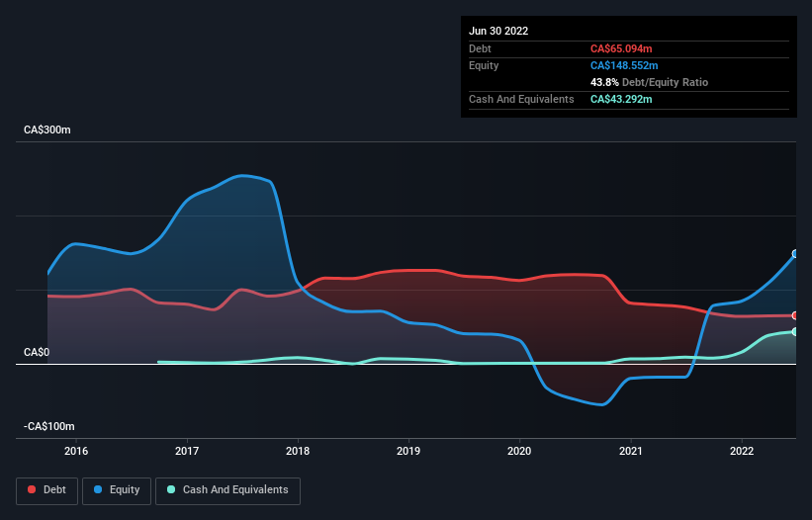Click the 2021 x-axis label
Screen dimensions: 812x520
(631, 451)
